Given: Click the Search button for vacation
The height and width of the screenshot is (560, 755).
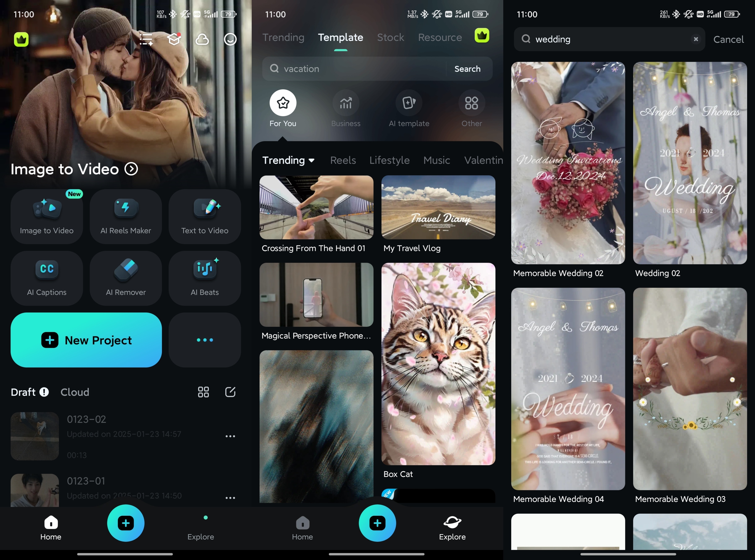Looking at the screenshot, I should (468, 69).
